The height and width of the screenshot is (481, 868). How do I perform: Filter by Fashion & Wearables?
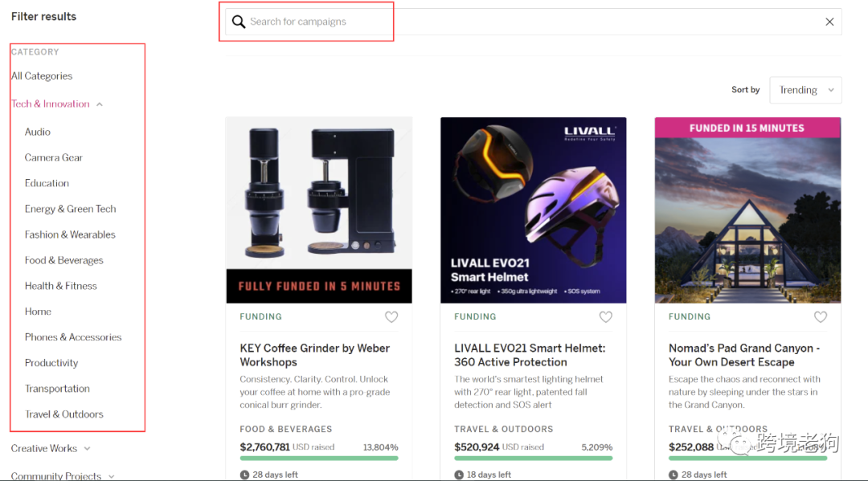point(70,234)
